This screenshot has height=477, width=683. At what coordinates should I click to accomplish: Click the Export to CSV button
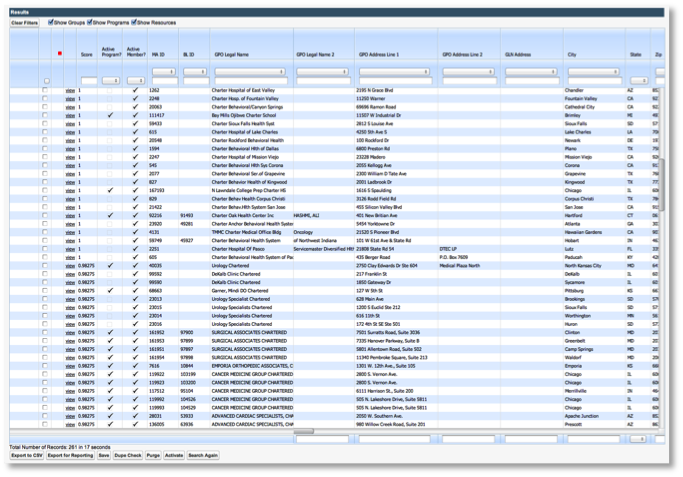click(x=27, y=456)
